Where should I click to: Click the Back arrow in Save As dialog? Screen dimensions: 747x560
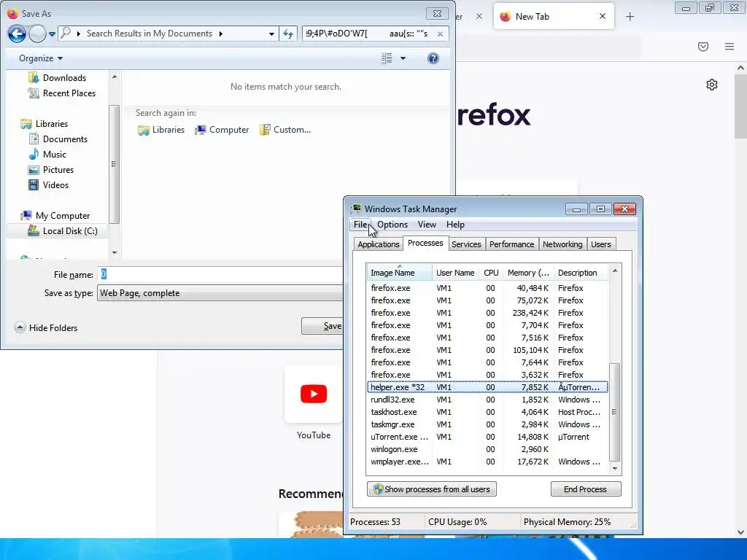pos(18,34)
